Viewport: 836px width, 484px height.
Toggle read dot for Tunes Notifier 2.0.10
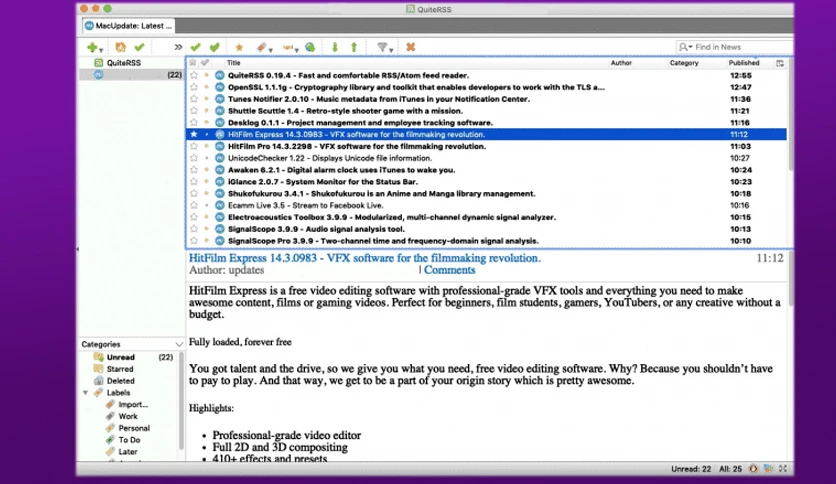(207, 99)
